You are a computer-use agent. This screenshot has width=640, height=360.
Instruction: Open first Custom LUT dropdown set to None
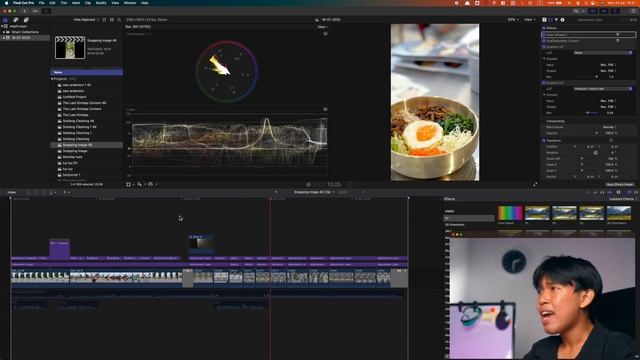tap(603, 53)
